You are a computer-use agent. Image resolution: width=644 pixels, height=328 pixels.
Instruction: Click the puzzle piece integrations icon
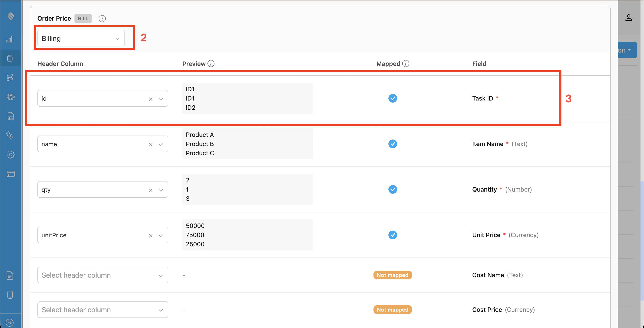pos(10,97)
